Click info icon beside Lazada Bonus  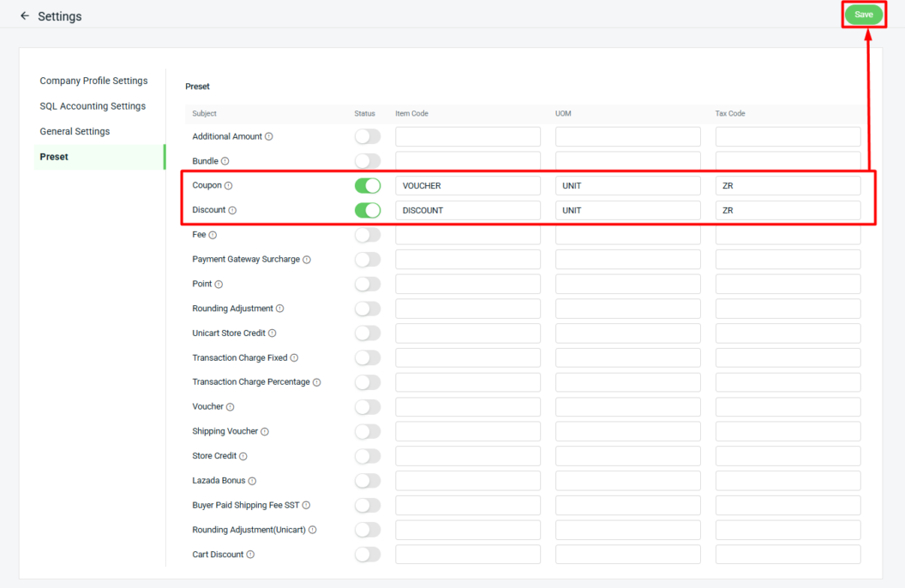252,481
